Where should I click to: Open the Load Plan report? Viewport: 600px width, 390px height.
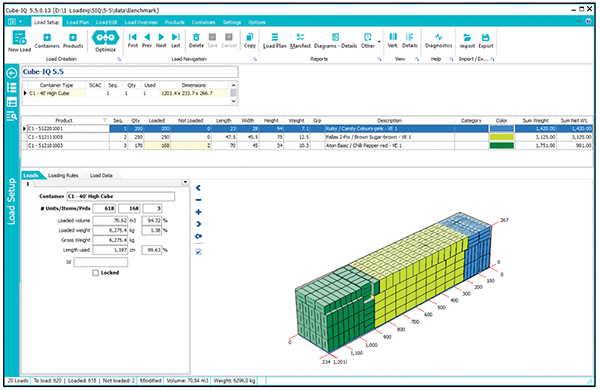(x=274, y=41)
